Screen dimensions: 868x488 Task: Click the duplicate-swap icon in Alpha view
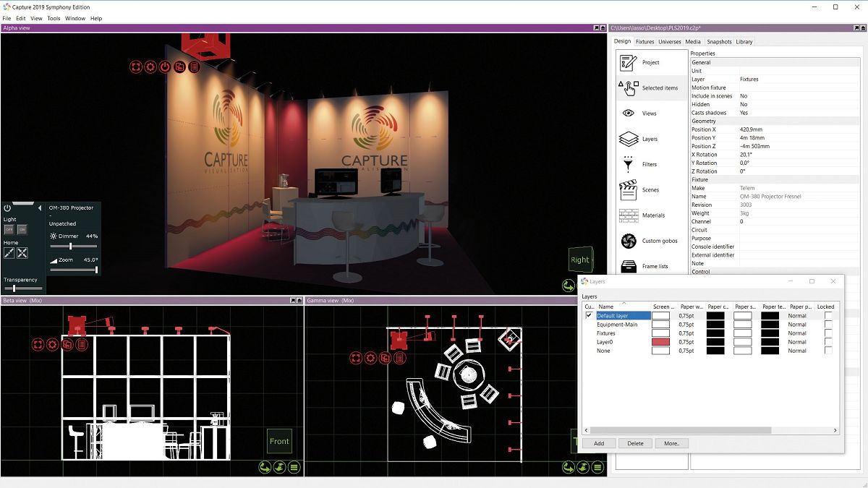180,67
